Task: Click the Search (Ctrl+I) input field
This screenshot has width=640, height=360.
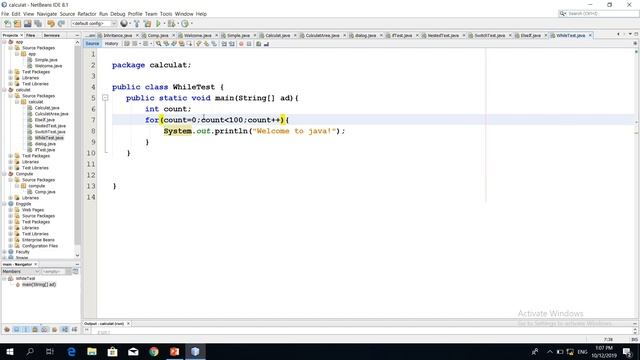Action: (x=598, y=13)
